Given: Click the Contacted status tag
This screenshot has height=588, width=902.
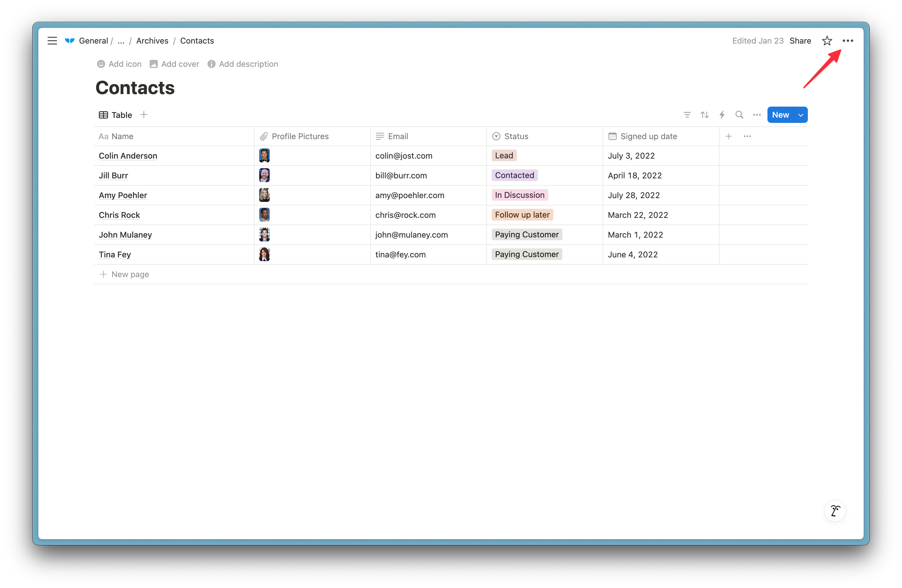Looking at the screenshot, I should pyautogui.click(x=514, y=175).
